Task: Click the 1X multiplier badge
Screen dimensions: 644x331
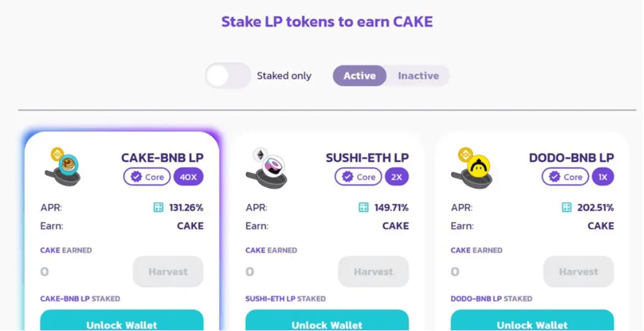Action: [x=603, y=177]
